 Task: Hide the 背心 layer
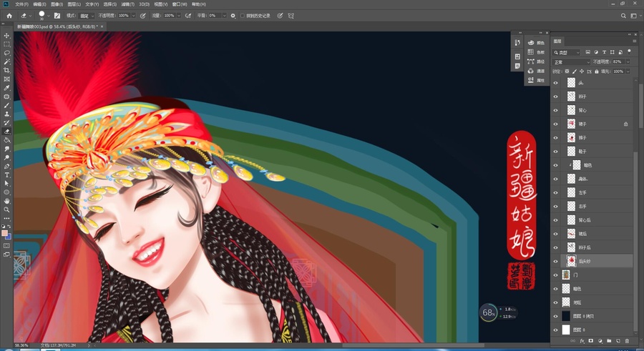[x=556, y=110]
